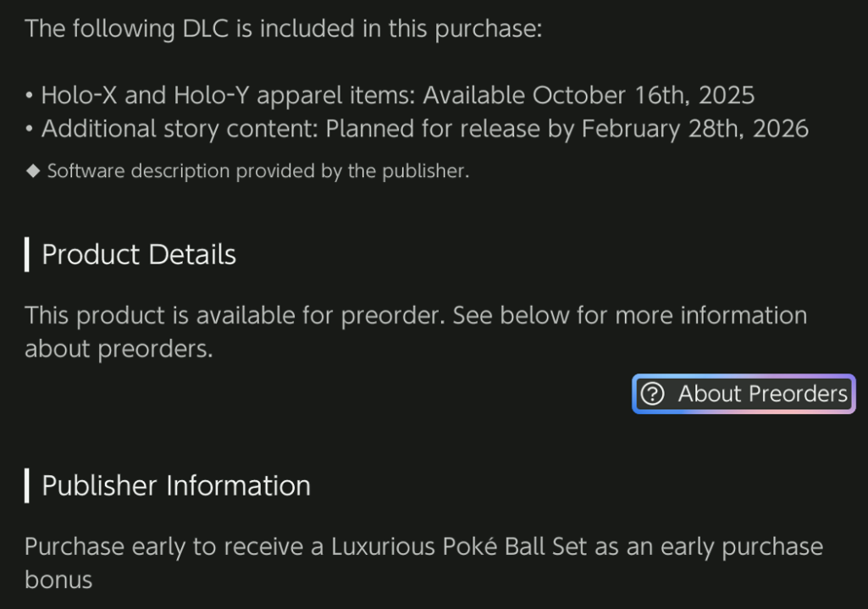Click the vertical bar beside Publisher Information
868x609 pixels.
click(x=27, y=486)
